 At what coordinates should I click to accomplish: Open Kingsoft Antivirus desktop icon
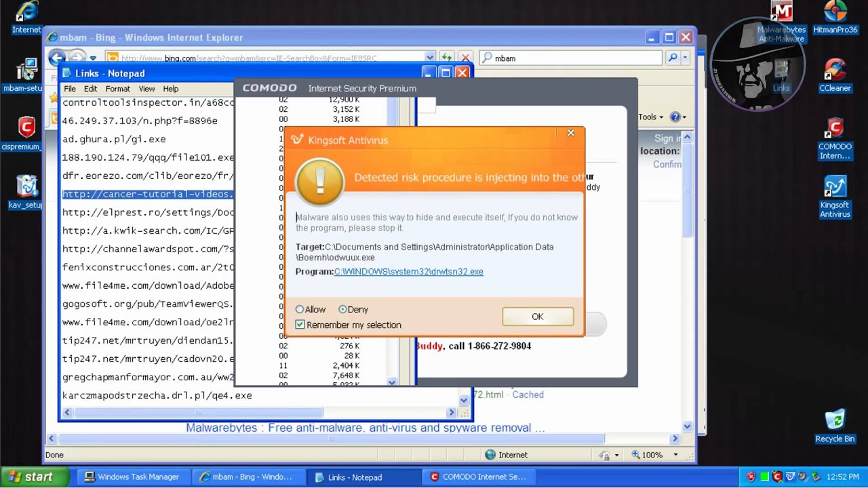pyautogui.click(x=835, y=197)
